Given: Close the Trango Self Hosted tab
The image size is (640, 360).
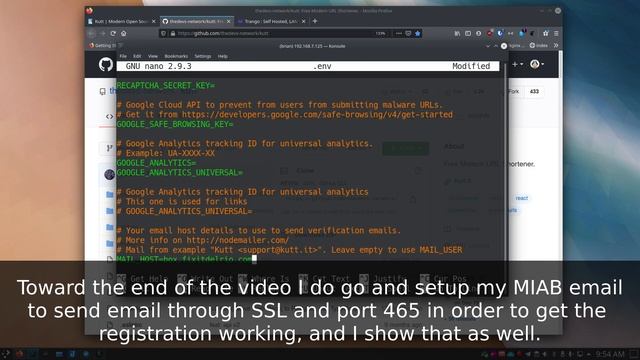Looking at the screenshot, I should 304,21.
